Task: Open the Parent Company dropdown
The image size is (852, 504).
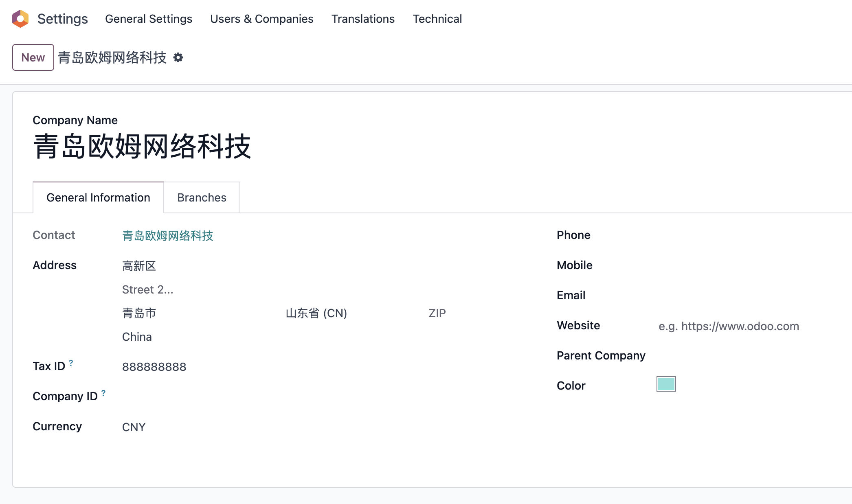Action: pyautogui.click(x=753, y=355)
